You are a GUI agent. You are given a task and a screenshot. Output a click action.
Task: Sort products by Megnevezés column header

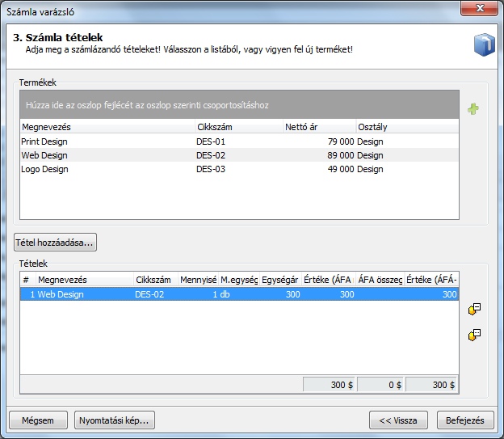107,127
